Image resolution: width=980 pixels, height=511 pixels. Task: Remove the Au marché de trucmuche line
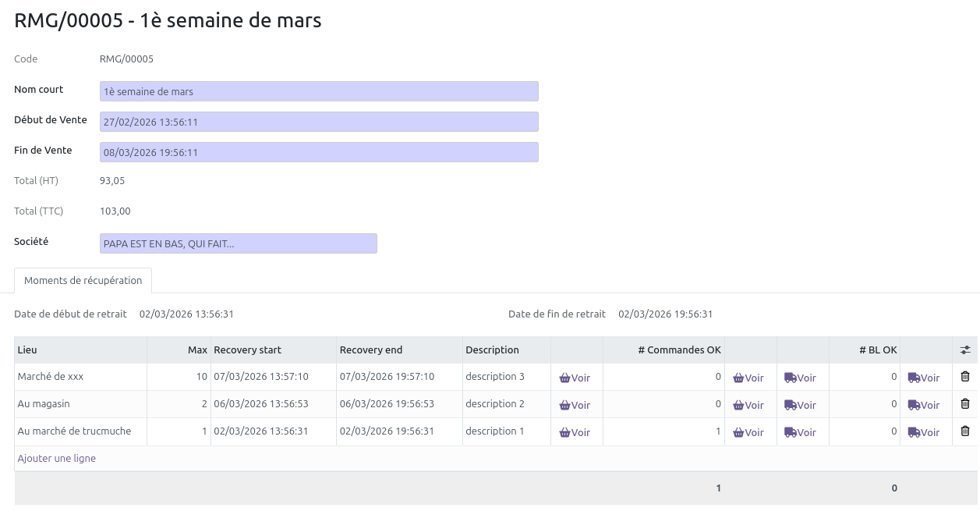965,431
